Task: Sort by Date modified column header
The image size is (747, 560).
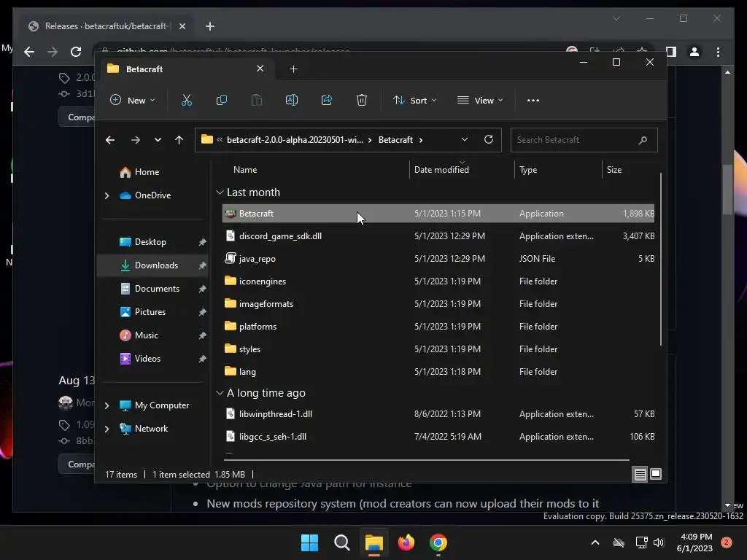Action: tap(441, 170)
